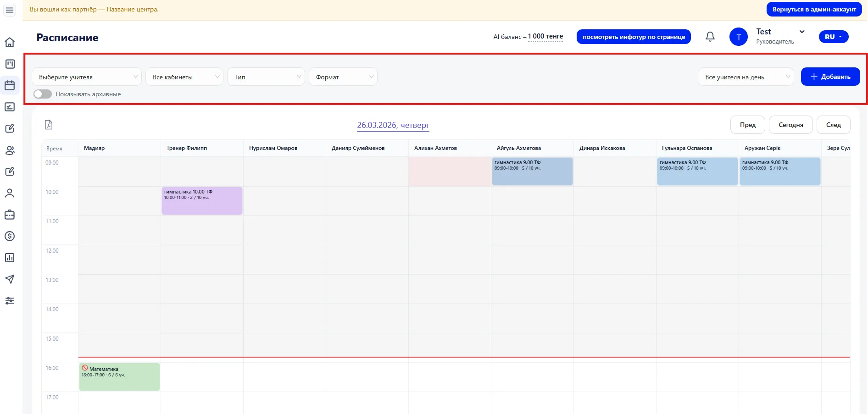The height and width of the screenshot is (414, 868).
Task: Toggle Показывать архивные switch
Action: pos(43,94)
